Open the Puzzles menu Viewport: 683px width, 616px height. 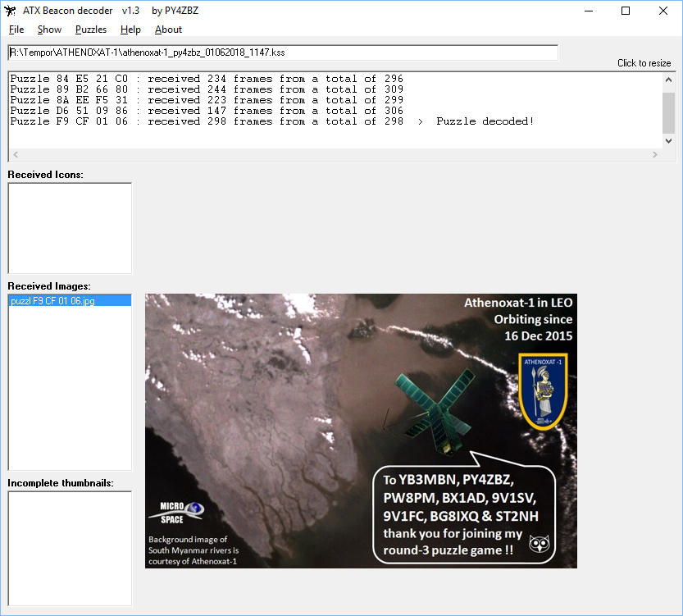point(91,30)
